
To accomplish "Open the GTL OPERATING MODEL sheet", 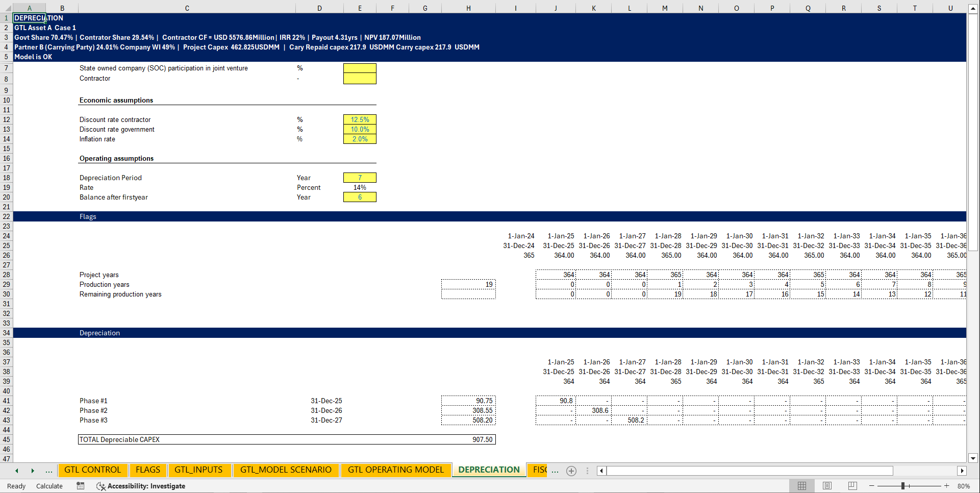I will [395, 470].
